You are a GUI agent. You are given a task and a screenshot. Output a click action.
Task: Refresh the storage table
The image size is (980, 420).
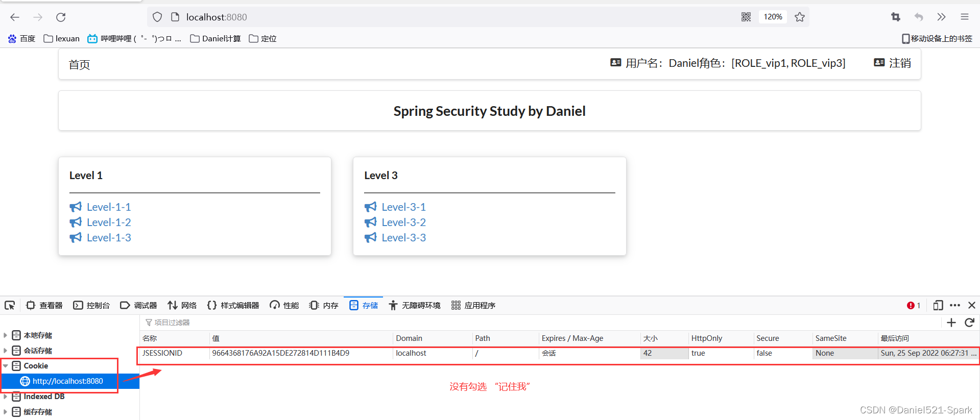click(x=969, y=323)
